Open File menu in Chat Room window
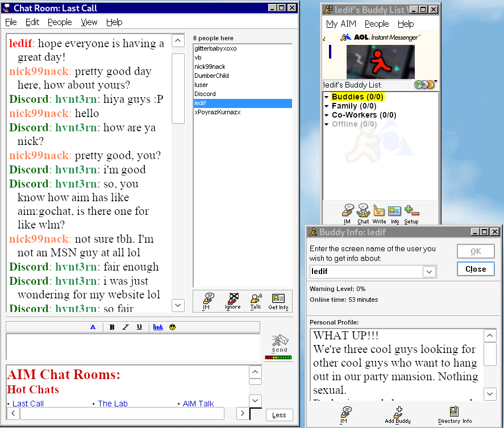Screen dimensions: 504x428 click(11, 22)
